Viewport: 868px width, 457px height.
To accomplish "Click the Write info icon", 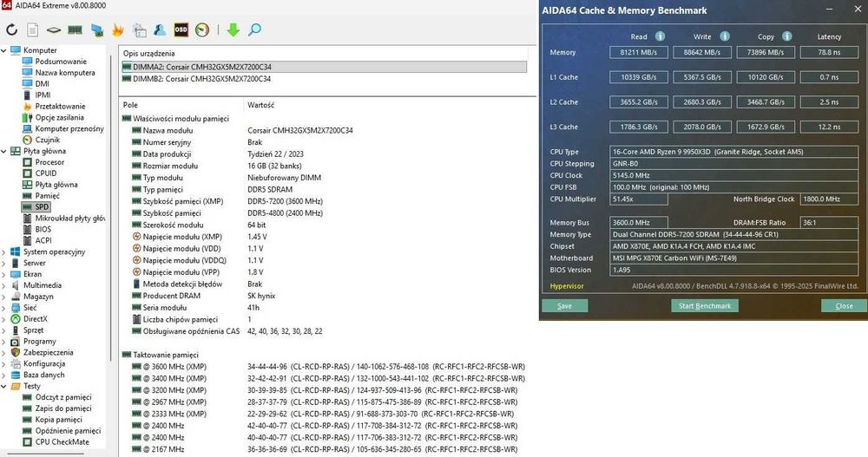I will click(x=725, y=36).
